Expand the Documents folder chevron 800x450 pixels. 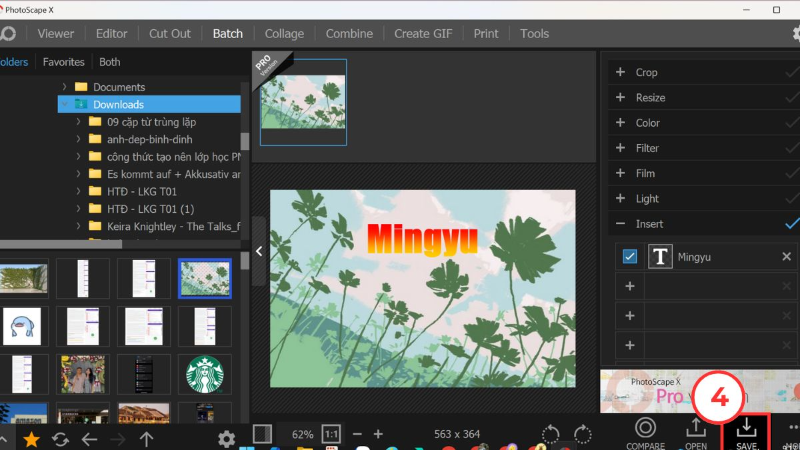click(64, 87)
